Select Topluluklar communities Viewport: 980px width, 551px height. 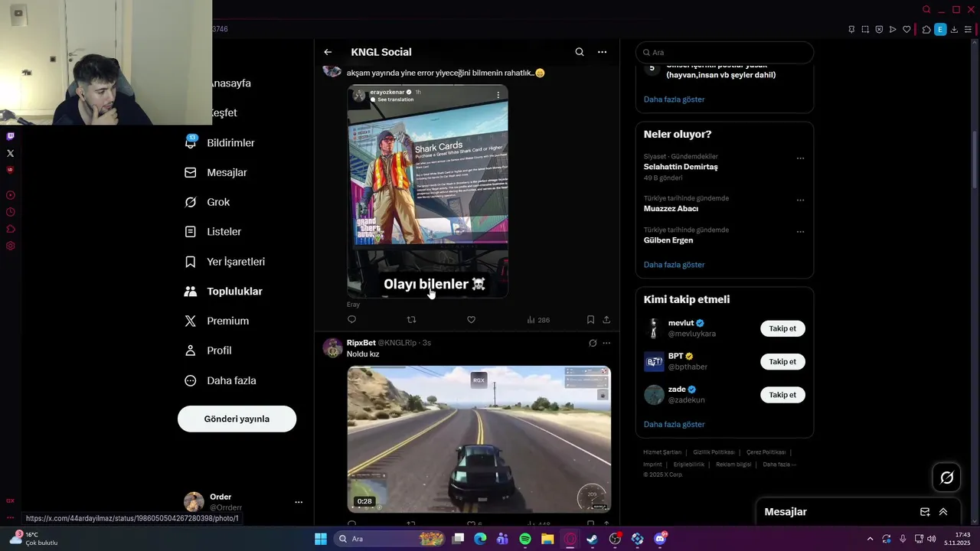[x=224, y=292]
